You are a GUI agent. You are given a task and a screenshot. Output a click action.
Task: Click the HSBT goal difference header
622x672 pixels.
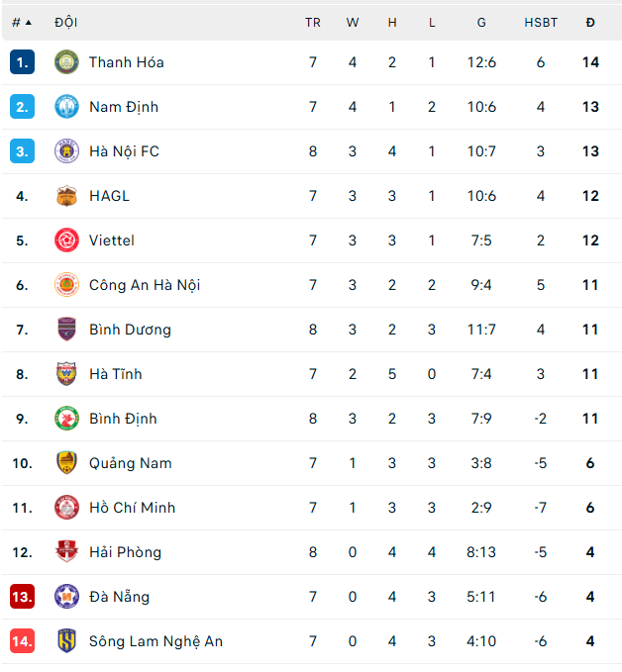541,22
